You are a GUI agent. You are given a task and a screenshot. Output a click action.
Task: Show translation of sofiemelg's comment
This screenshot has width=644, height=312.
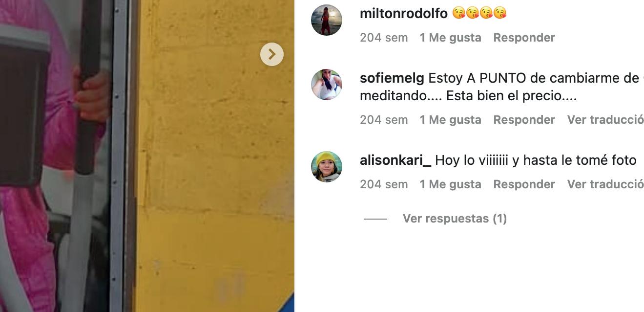click(605, 120)
